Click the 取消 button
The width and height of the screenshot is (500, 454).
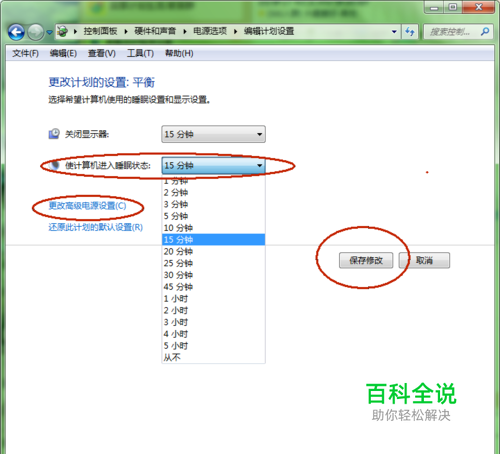pos(424,260)
